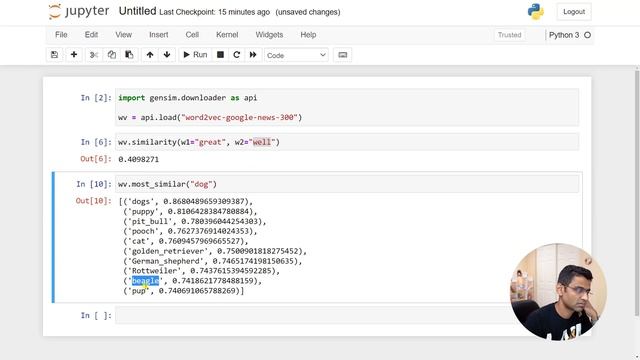Screen dimensions: 640x360
Task: Click the Out[6] value 0.4098271
Action: (x=138, y=159)
